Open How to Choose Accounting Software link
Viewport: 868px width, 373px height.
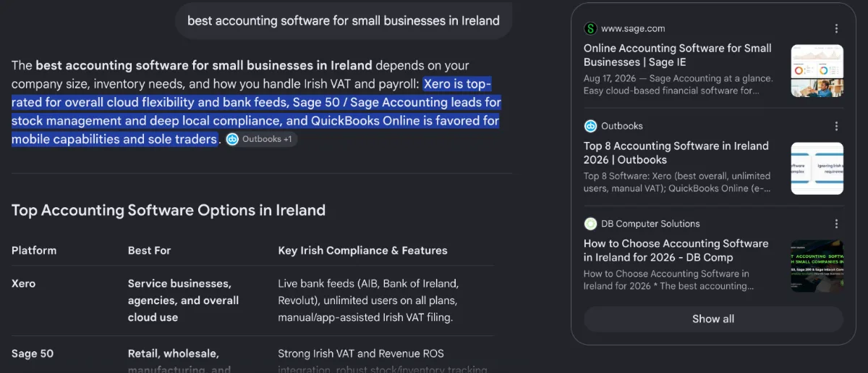(x=676, y=251)
